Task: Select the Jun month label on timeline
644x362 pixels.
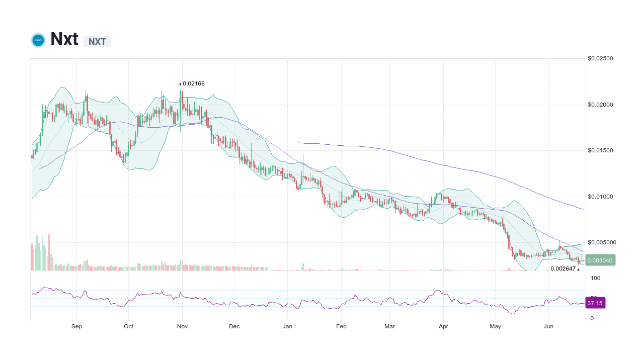Action: coord(548,326)
